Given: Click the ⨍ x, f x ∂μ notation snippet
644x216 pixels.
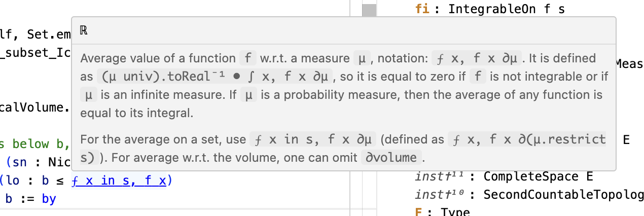Looking at the screenshot, I should (x=477, y=58).
